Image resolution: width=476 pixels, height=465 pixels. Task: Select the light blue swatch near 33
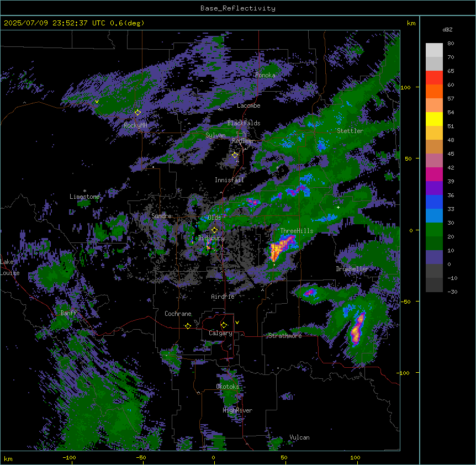coord(434,216)
